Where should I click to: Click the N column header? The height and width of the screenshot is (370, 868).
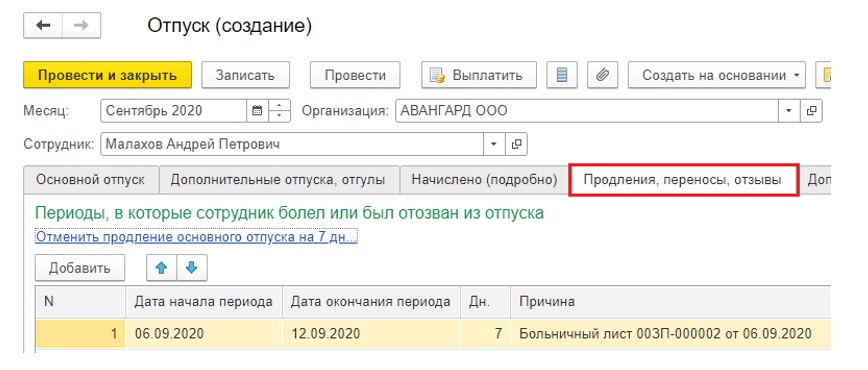pos(80,302)
